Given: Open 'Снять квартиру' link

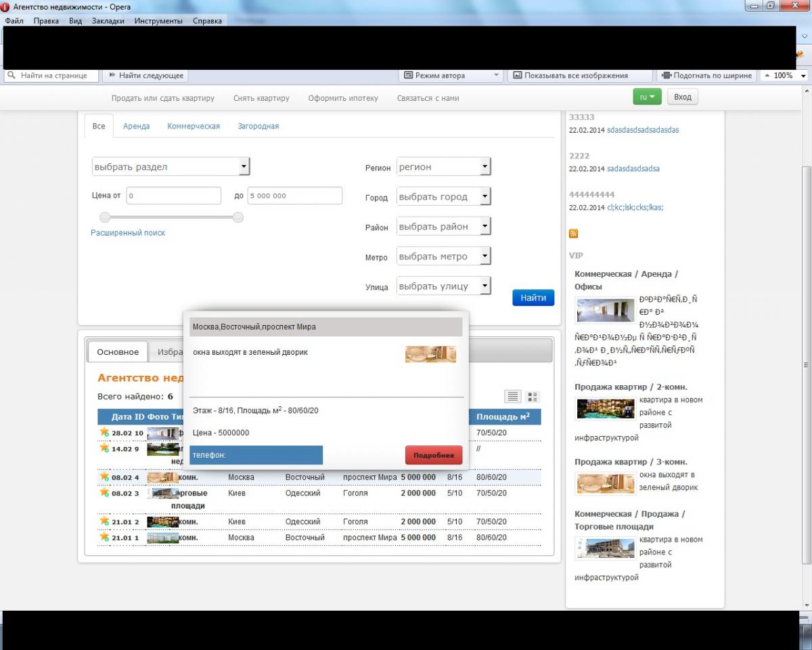Looking at the screenshot, I should coord(261,98).
